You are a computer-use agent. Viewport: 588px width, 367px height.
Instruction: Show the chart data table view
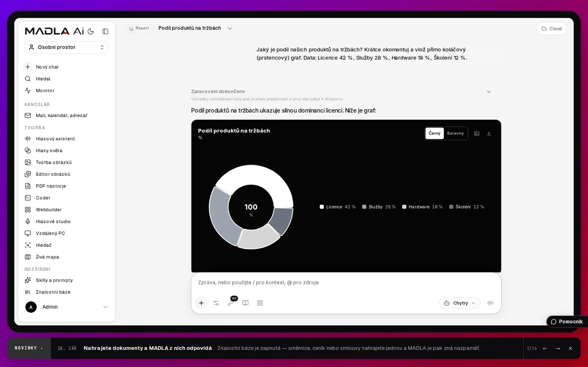(477, 133)
